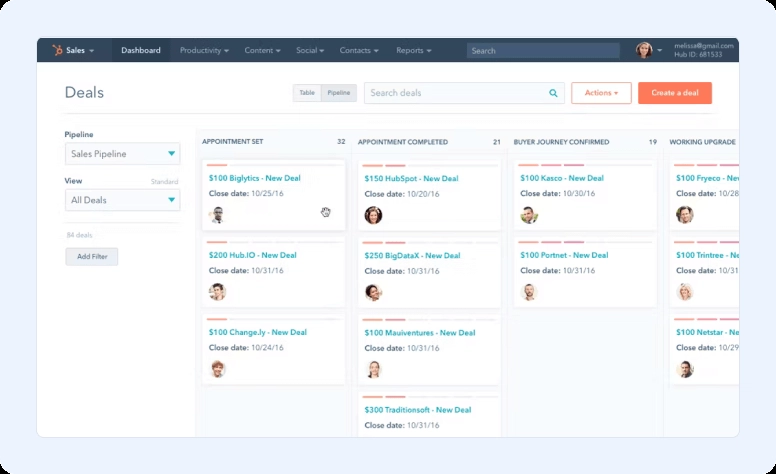The height and width of the screenshot is (474, 776).
Task: Click owner avatar on Mauiventures deal card
Action: (x=373, y=369)
